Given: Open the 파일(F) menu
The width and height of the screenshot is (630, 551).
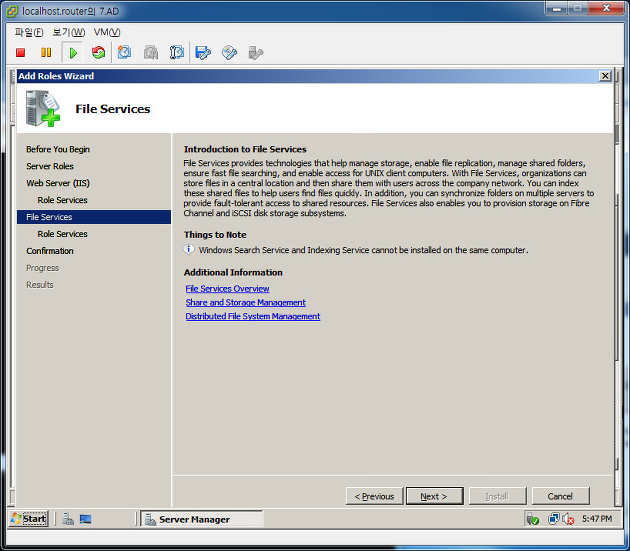Looking at the screenshot, I should [29, 32].
